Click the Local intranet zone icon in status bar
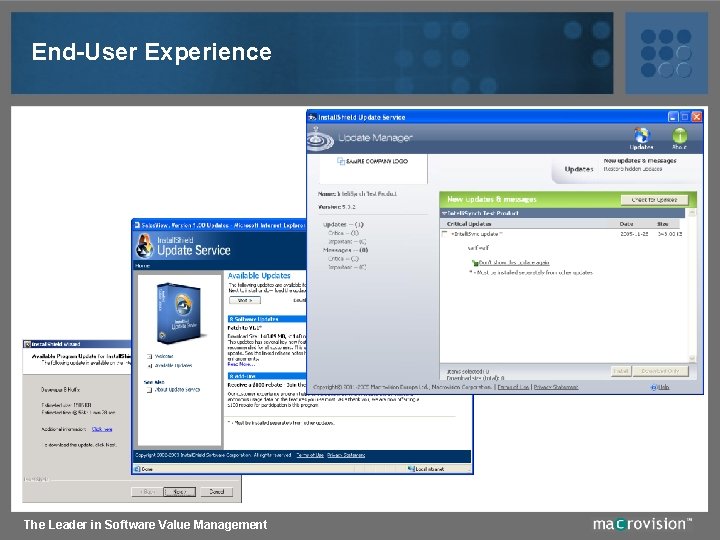The width and height of the screenshot is (720, 540). coord(411,469)
